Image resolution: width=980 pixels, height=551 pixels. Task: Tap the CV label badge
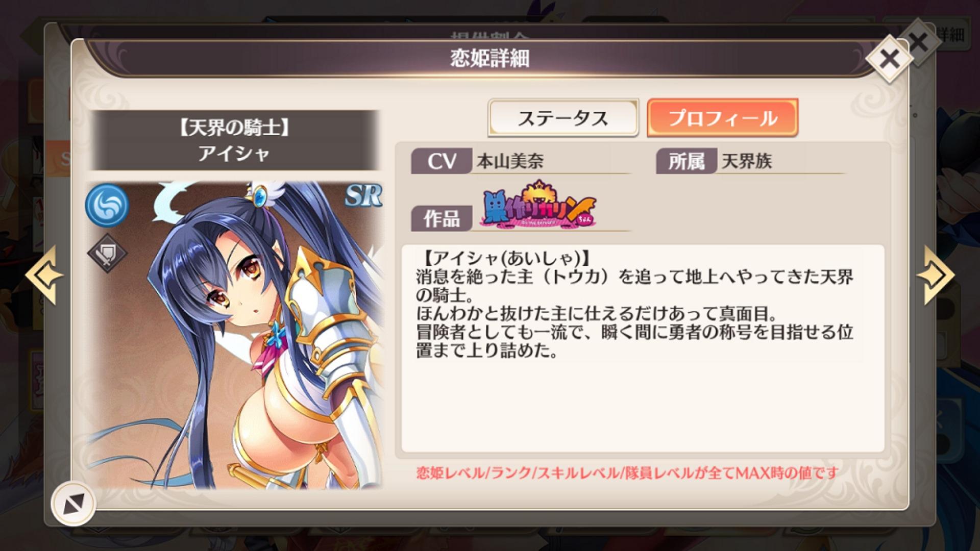441,161
